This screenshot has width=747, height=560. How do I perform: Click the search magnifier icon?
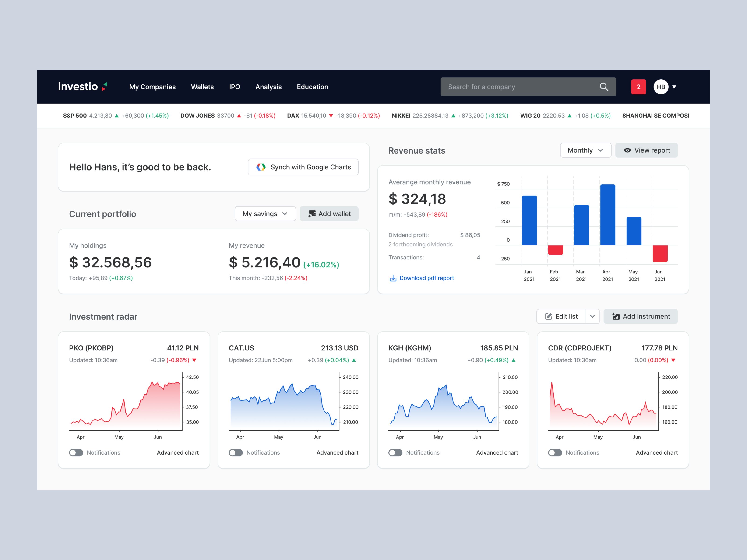[604, 87]
